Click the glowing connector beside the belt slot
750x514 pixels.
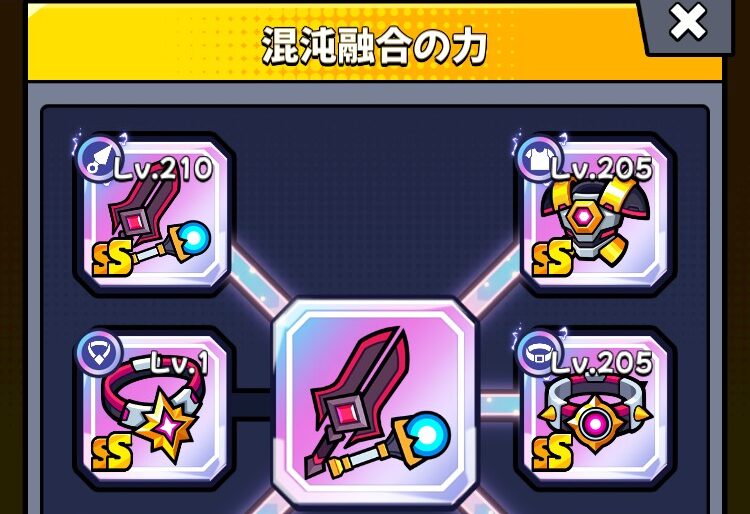(497, 405)
